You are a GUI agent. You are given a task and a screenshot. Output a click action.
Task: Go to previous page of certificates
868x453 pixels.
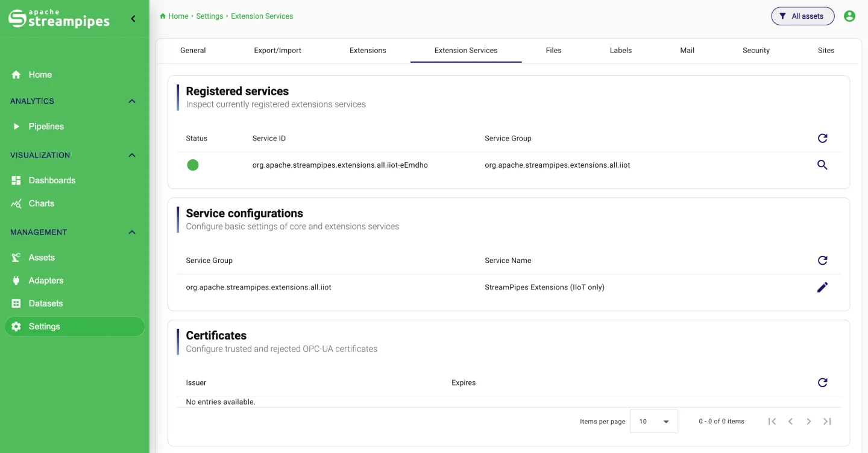pos(790,421)
